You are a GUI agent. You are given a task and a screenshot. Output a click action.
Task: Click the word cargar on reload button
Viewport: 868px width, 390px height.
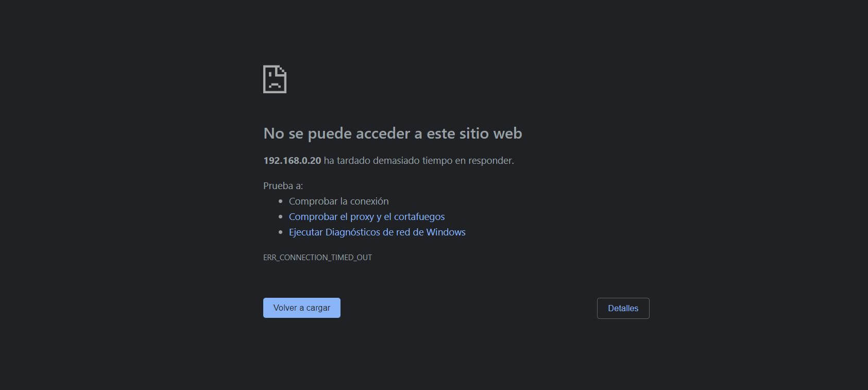[x=318, y=308]
